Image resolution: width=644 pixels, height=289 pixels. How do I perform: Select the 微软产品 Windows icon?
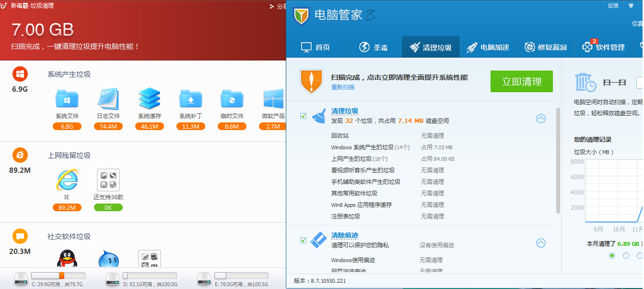(273, 99)
